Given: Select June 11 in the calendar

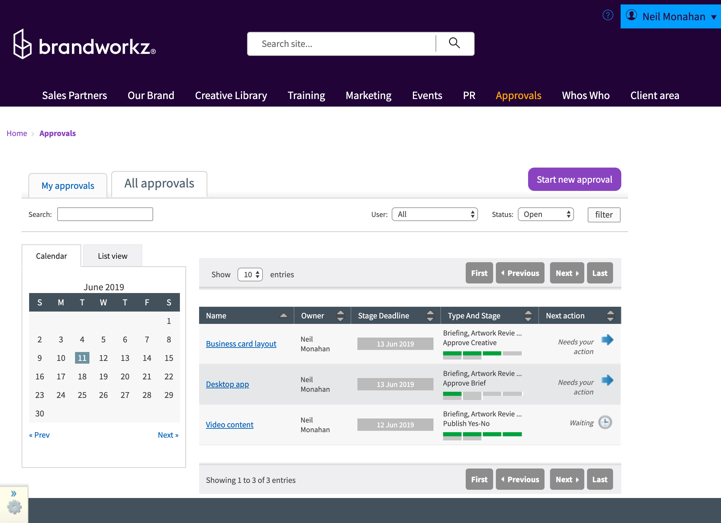Looking at the screenshot, I should point(82,358).
